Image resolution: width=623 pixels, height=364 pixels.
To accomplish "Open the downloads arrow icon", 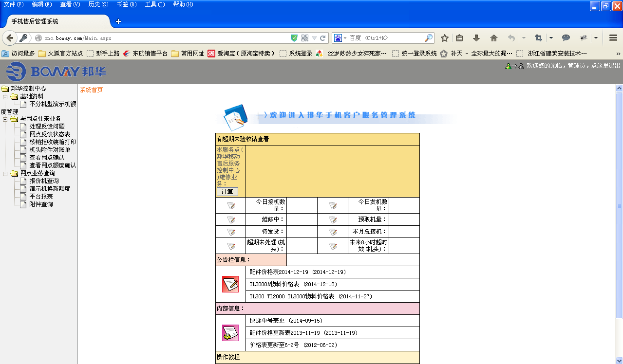I will coord(476,38).
